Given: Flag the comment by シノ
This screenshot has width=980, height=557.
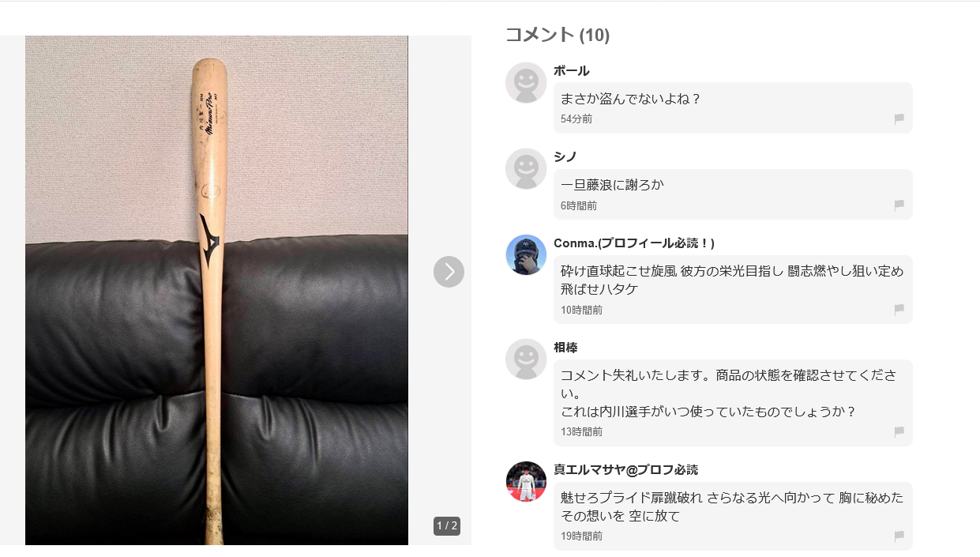Looking at the screenshot, I should 899,205.
